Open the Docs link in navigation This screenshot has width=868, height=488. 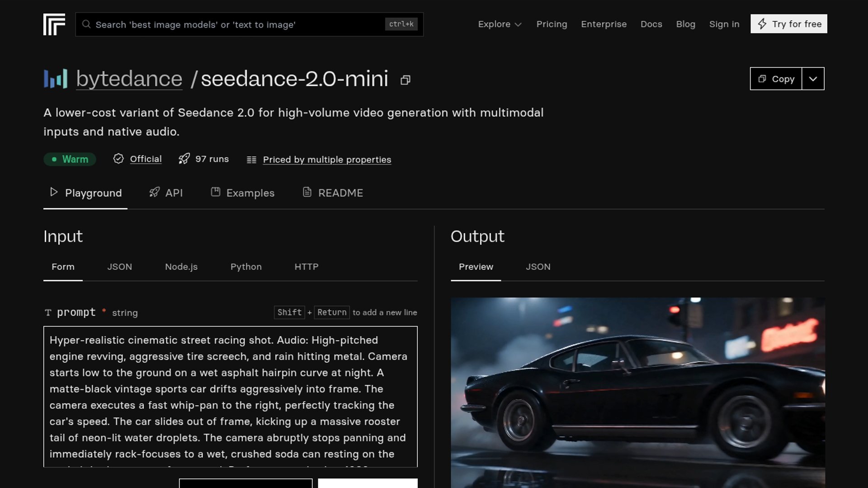(x=651, y=24)
